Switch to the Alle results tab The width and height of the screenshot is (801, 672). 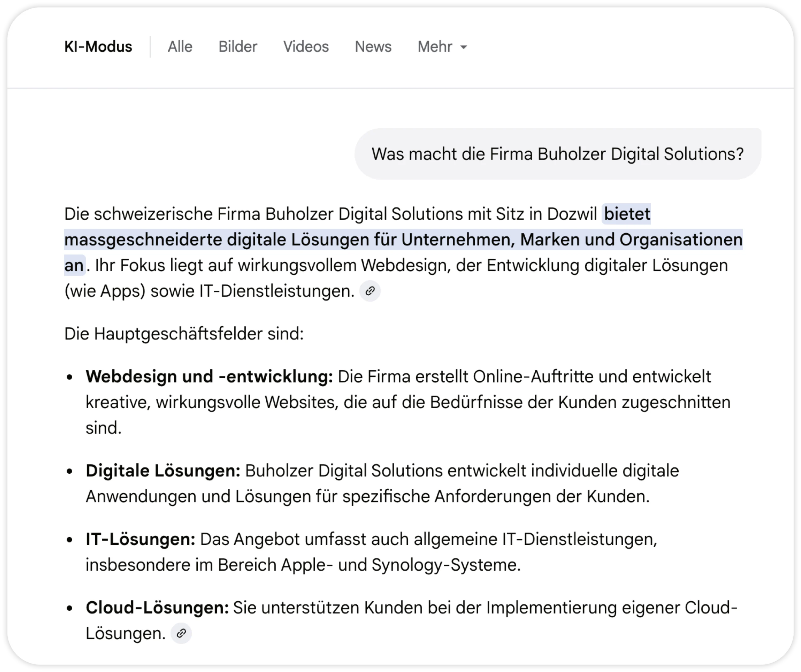(x=180, y=47)
